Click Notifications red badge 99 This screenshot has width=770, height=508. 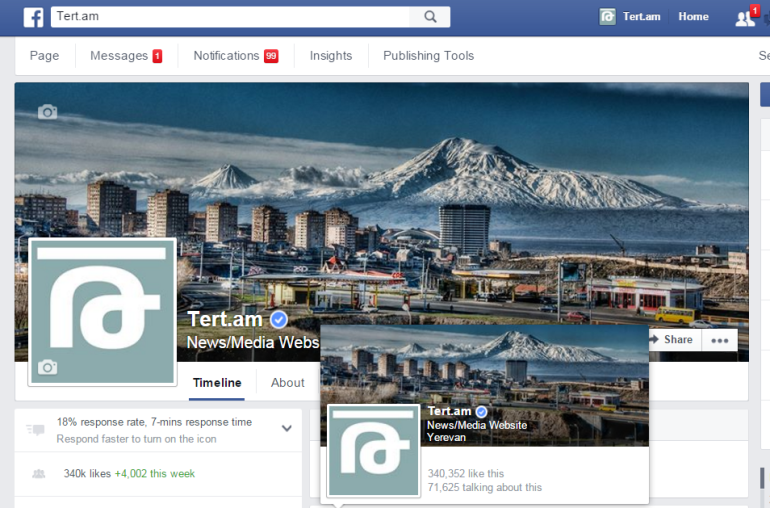pos(271,56)
